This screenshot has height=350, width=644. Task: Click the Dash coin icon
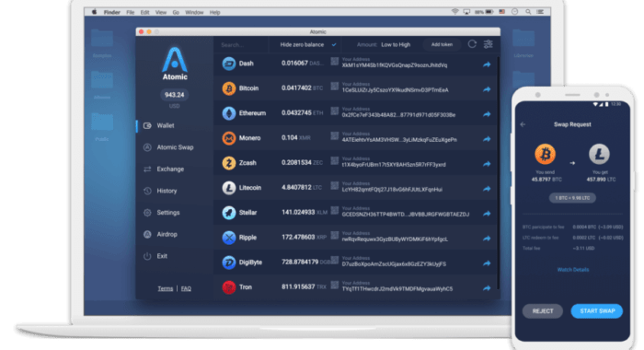[229, 64]
